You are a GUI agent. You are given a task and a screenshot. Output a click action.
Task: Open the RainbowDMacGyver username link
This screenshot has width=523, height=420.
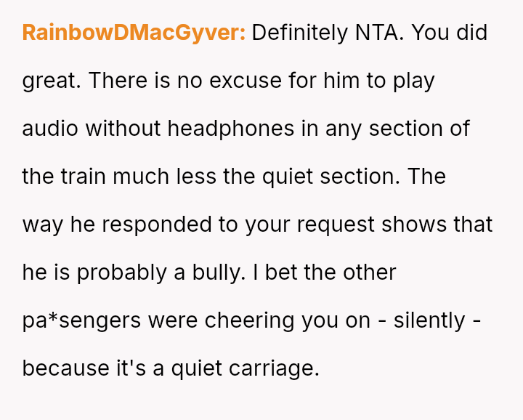[x=134, y=33]
